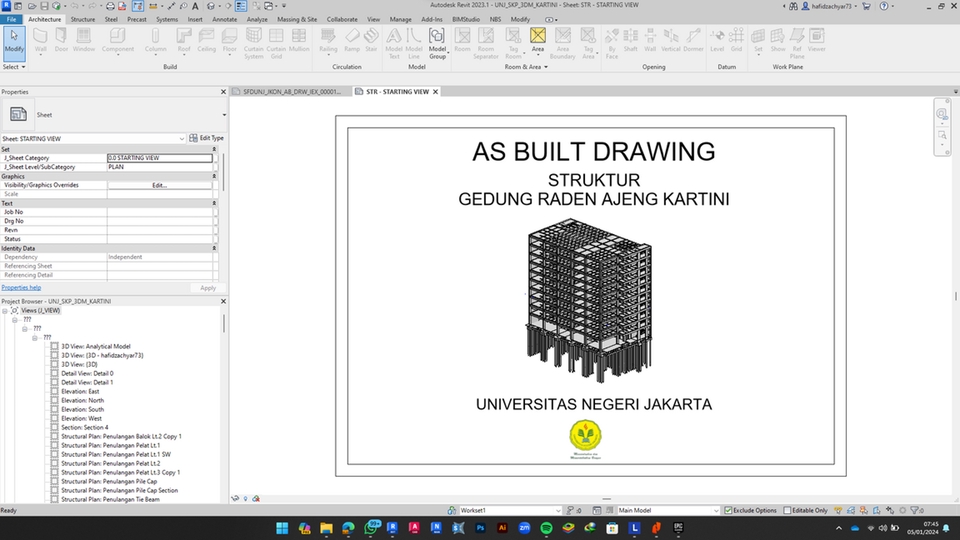Select the Area Boundary tool
Screen dimensions: 960x540
tap(563, 43)
